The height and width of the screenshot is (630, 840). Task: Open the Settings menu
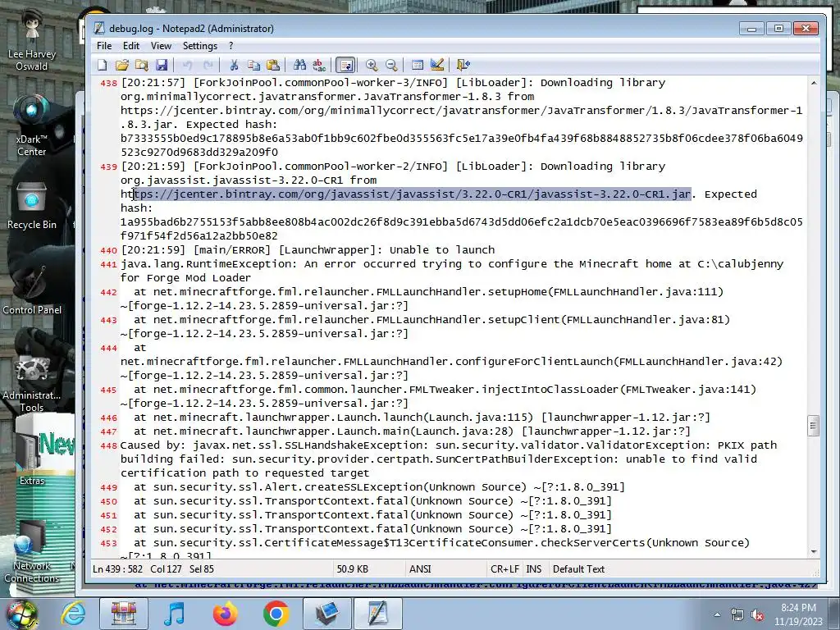200,46
